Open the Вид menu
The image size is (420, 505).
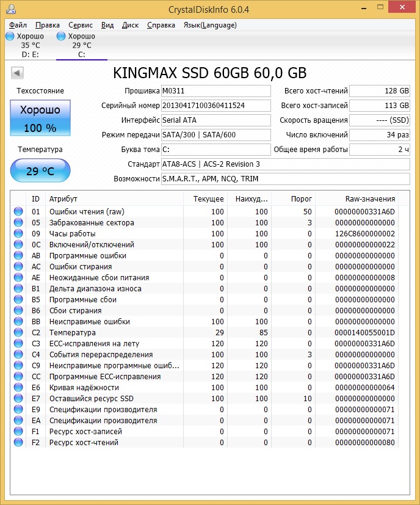point(107,25)
